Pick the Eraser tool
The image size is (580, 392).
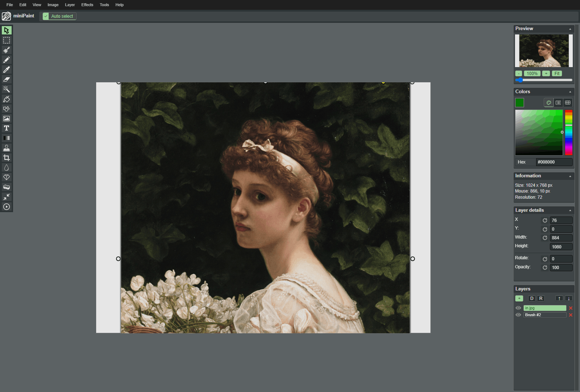pos(7,79)
